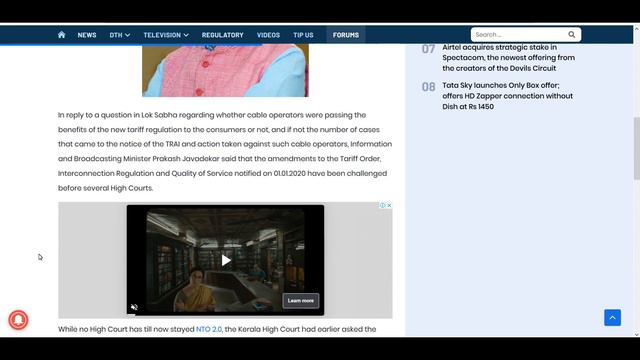Open the FORUMS tab
This screenshot has height=360, width=640.
point(346,35)
